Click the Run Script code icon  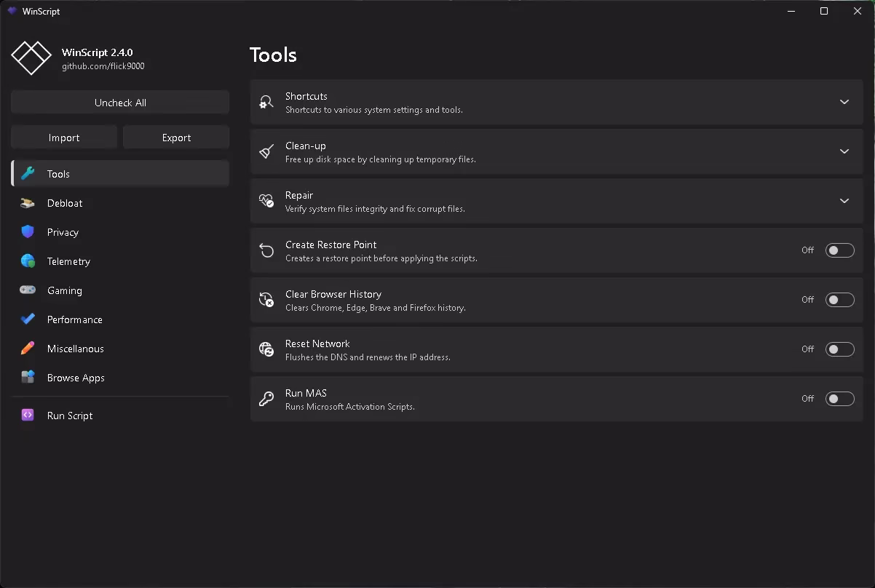tap(28, 416)
